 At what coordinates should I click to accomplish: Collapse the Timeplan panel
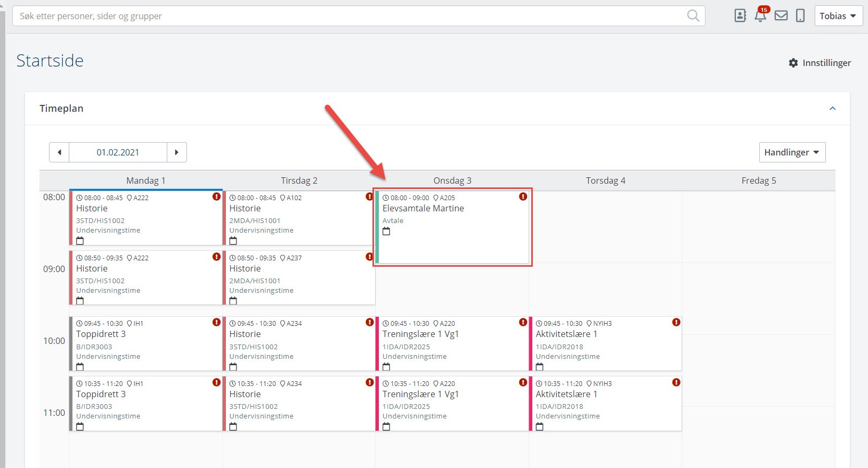[x=832, y=109]
